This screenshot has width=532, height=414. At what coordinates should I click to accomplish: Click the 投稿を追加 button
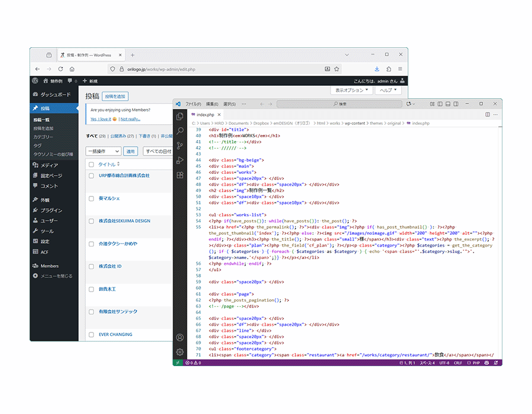[115, 96]
